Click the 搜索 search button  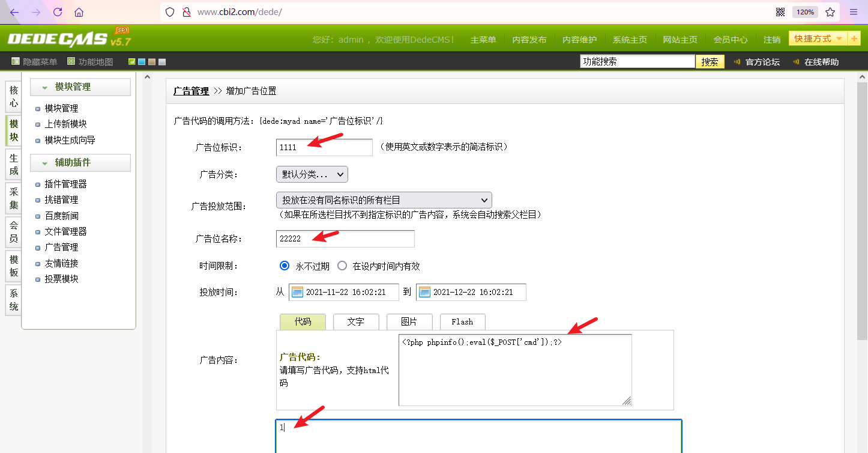coord(710,62)
